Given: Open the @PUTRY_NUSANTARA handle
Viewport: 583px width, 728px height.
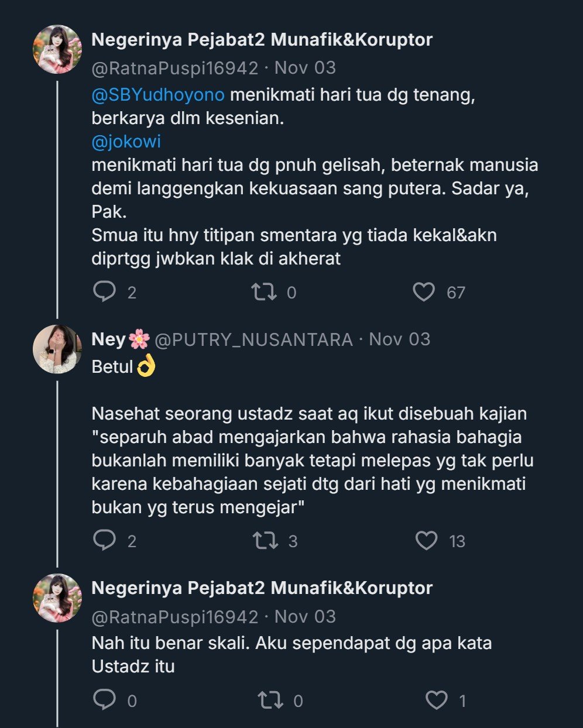Looking at the screenshot, I should (x=253, y=339).
